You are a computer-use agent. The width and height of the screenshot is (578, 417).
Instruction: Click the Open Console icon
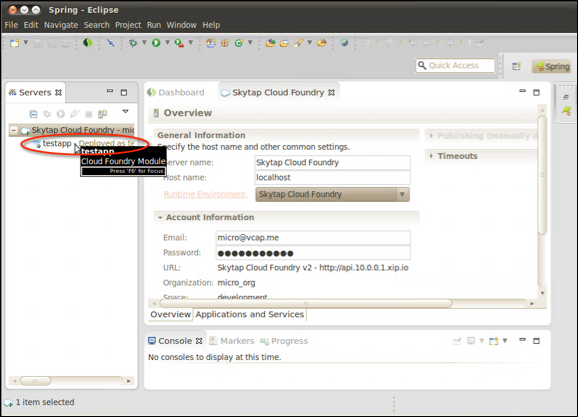click(494, 341)
